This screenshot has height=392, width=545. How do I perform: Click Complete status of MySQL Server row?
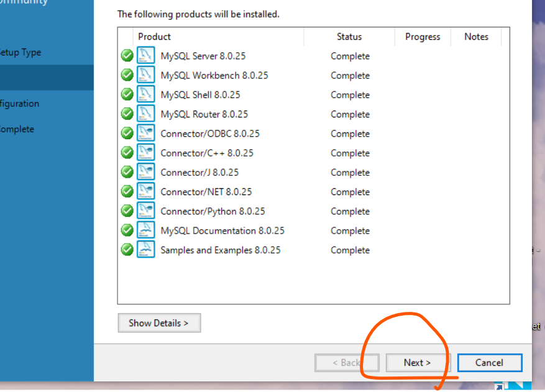[350, 57]
